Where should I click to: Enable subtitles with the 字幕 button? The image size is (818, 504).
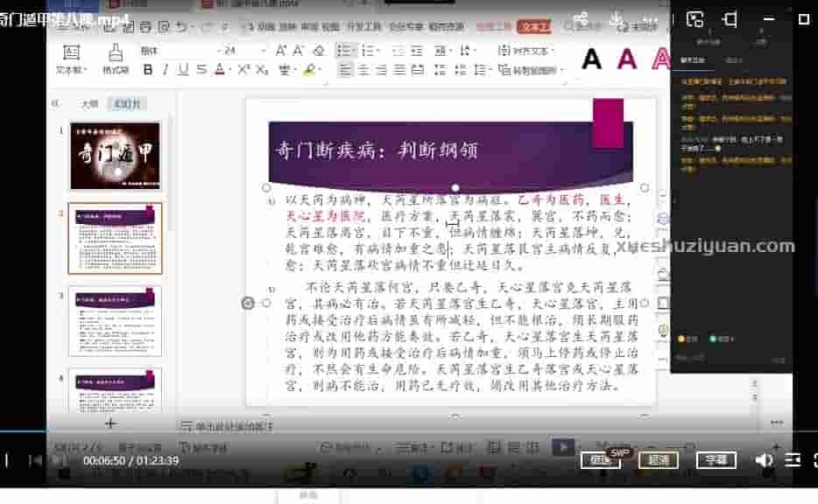720,458
